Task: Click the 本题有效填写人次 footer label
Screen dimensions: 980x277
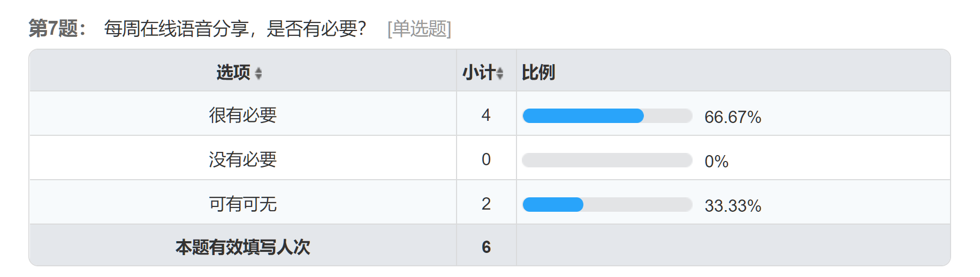Action: coord(243,247)
